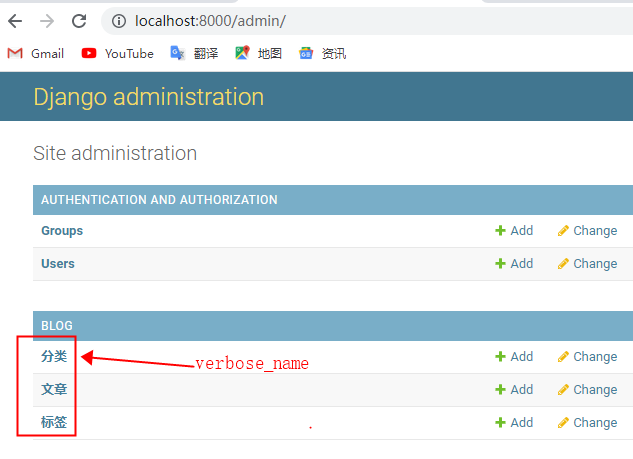Click Change for 分类
The width and height of the screenshot is (633, 459).
587,356
